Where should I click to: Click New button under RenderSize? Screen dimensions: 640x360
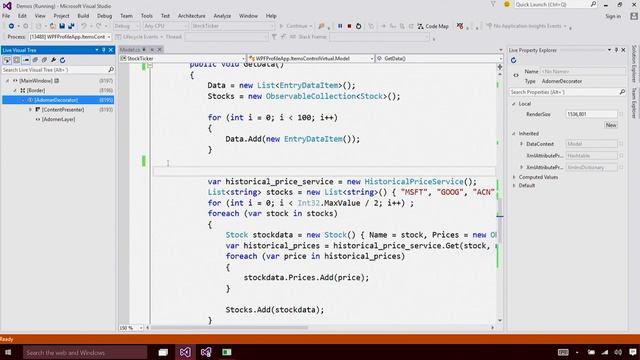611,125
